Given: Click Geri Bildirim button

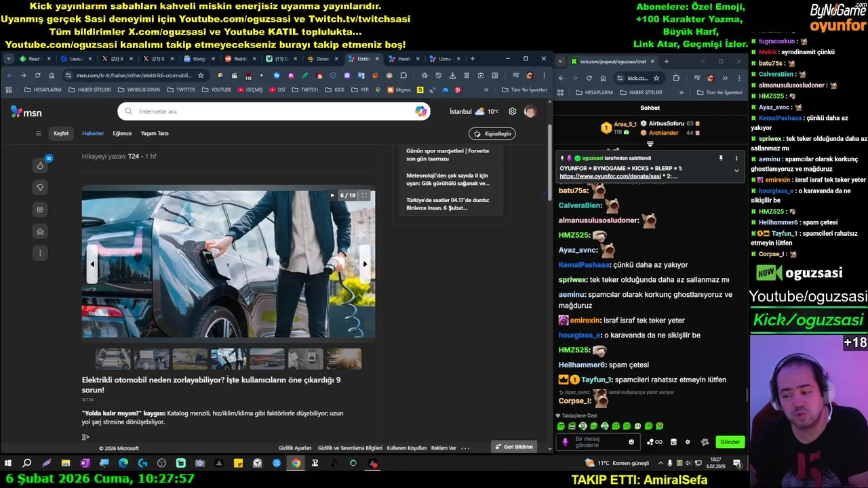Looking at the screenshot, I should point(514,447).
